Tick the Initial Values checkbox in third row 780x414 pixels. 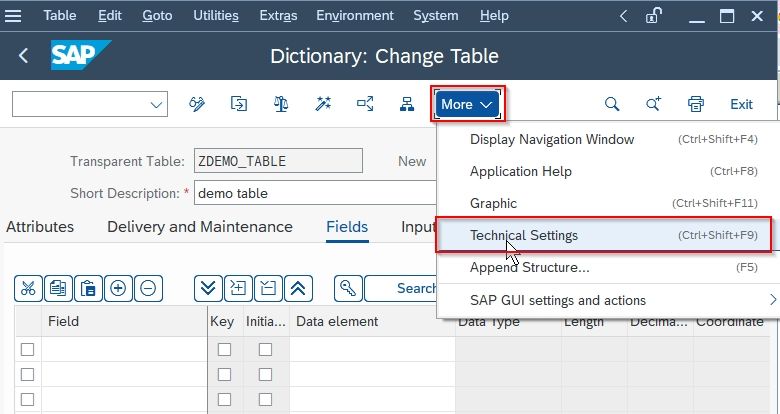265,399
